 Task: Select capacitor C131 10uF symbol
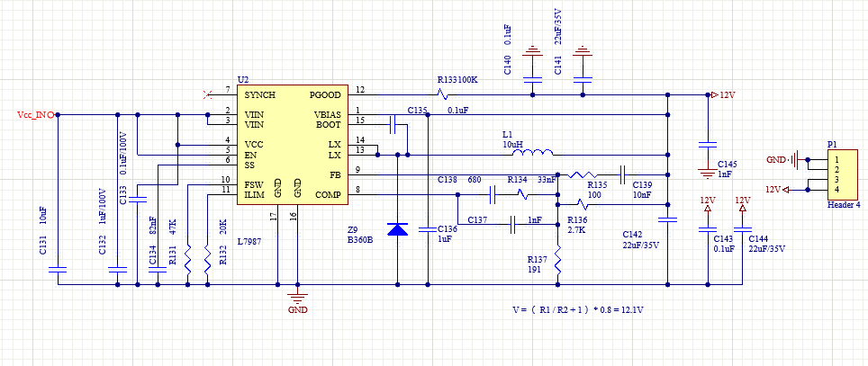pyautogui.click(x=58, y=270)
